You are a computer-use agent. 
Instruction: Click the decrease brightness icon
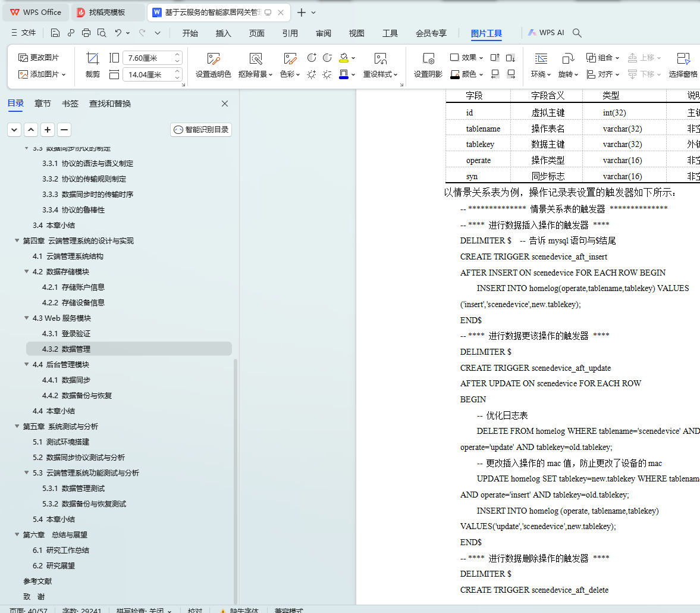click(x=327, y=74)
